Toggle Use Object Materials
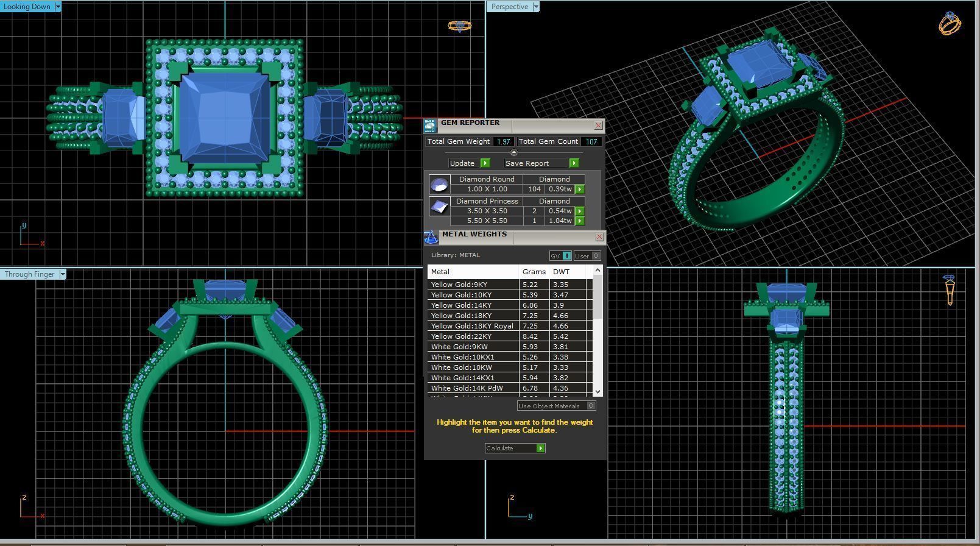The height and width of the screenshot is (546, 980). pyautogui.click(x=556, y=406)
